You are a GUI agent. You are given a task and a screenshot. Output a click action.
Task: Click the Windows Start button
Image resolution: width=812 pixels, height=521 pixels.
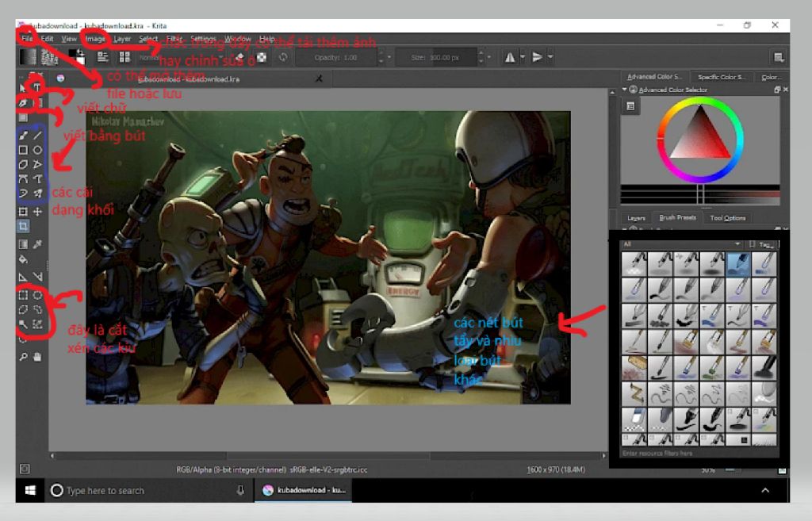[31, 490]
